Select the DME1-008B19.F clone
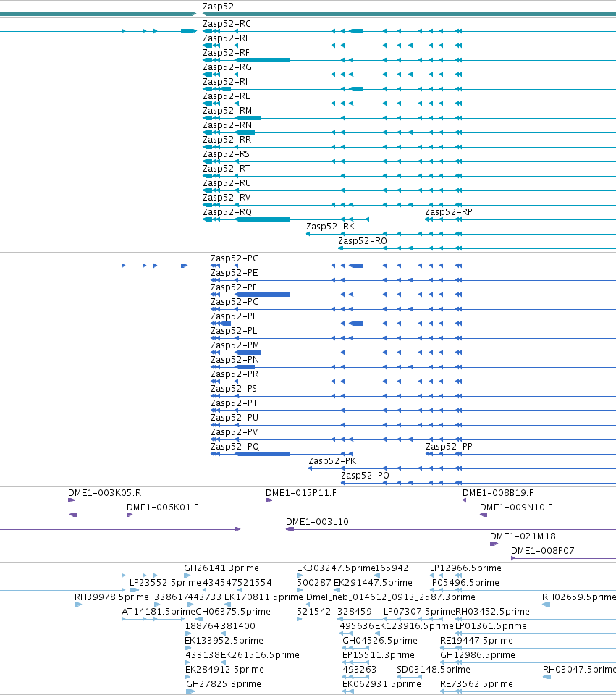 pos(498,493)
